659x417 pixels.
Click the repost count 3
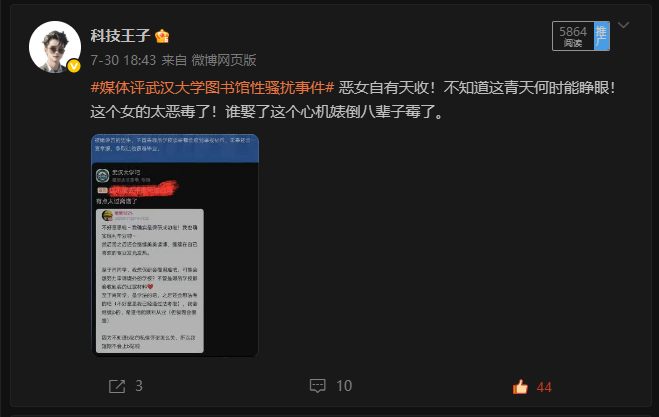pos(139,386)
